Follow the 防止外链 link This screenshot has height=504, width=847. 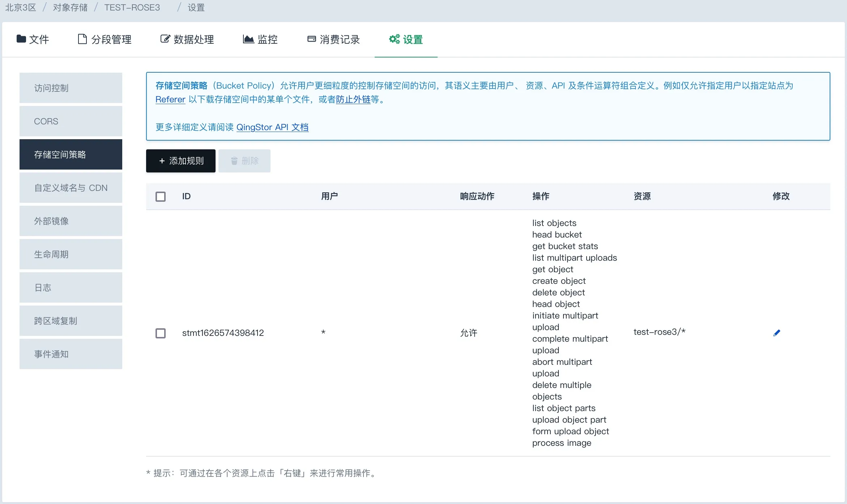click(353, 99)
